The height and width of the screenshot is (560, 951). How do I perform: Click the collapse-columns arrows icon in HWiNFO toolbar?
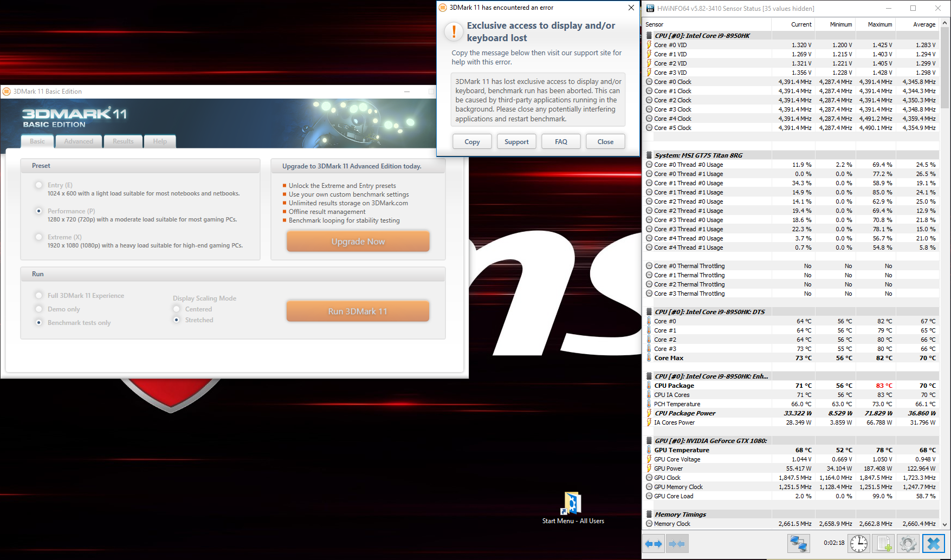point(676,543)
